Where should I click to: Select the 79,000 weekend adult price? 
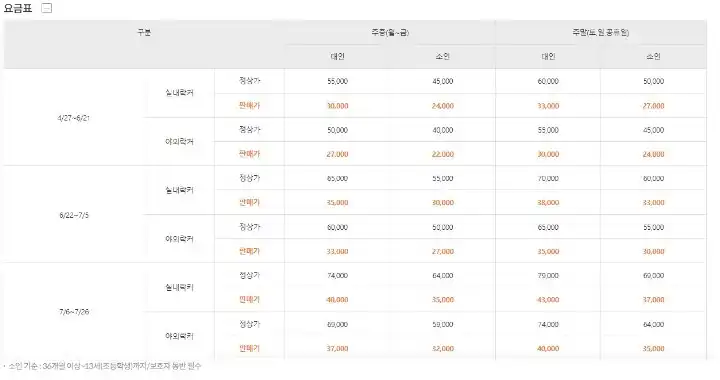pos(548,275)
